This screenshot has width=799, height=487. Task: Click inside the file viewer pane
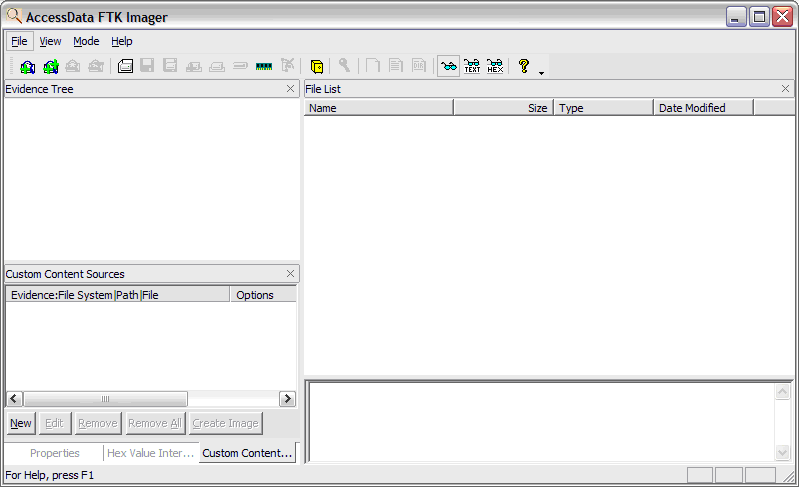coord(542,422)
